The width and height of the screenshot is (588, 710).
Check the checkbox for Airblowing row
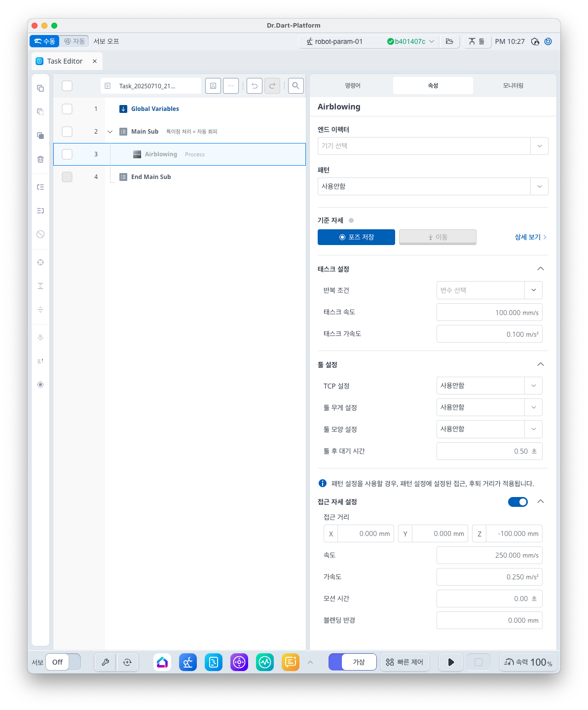point(67,154)
